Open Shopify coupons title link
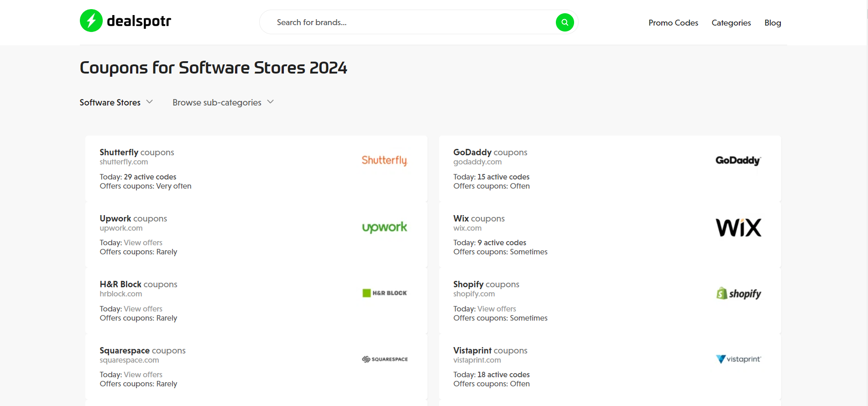 coord(486,284)
